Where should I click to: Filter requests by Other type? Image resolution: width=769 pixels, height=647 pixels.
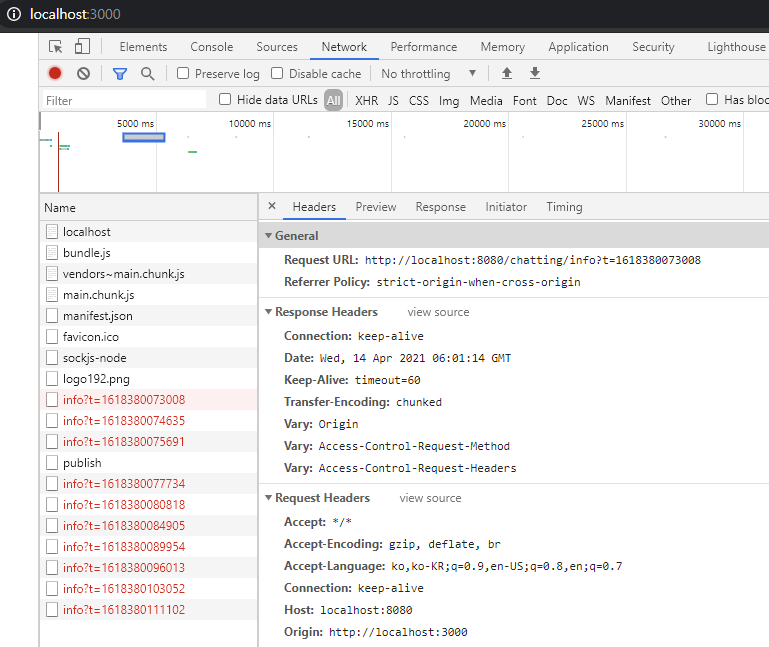(x=676, y=101)
